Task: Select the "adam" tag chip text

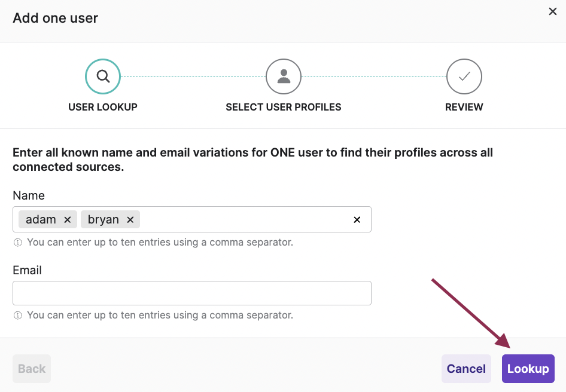Action: [x=41, y=220]
